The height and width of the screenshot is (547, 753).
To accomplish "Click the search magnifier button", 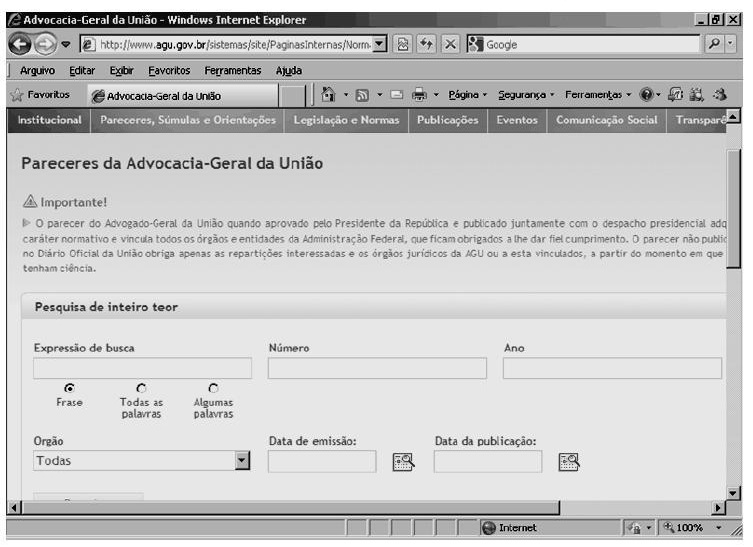I will pyautogui.click(x=714, y=44).
